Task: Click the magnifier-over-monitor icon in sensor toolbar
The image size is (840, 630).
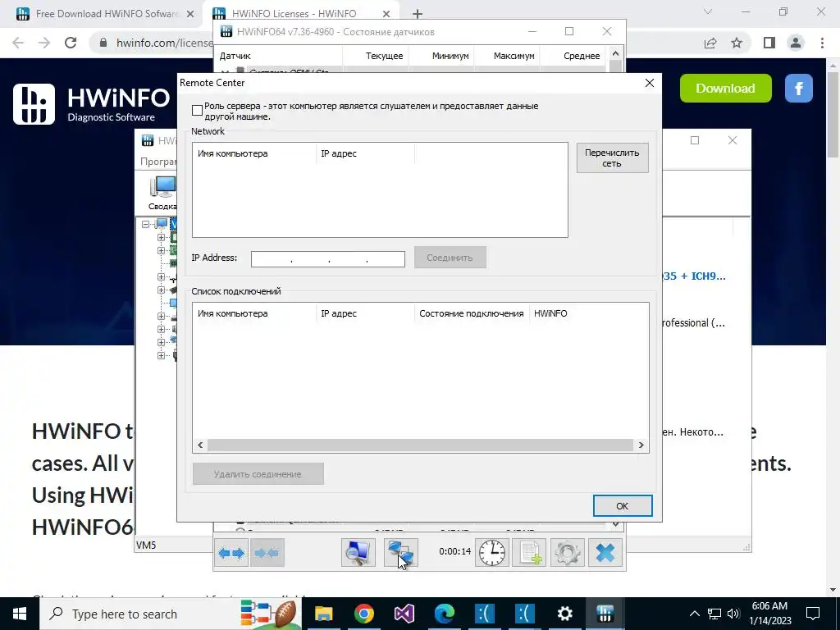Action: (358, 552)
